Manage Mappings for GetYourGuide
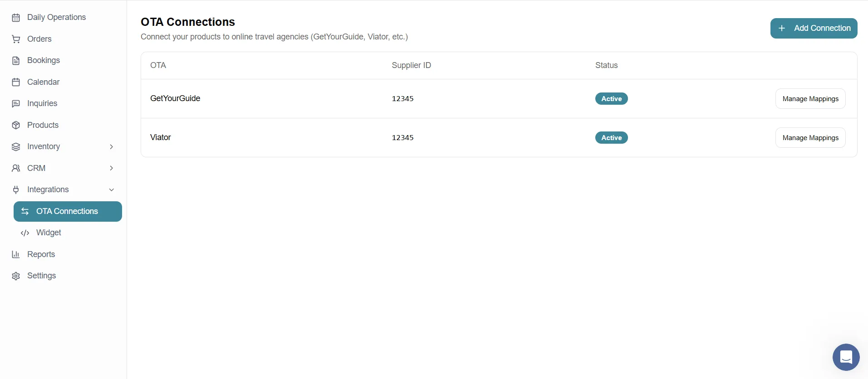 click(x=810, y=99)
